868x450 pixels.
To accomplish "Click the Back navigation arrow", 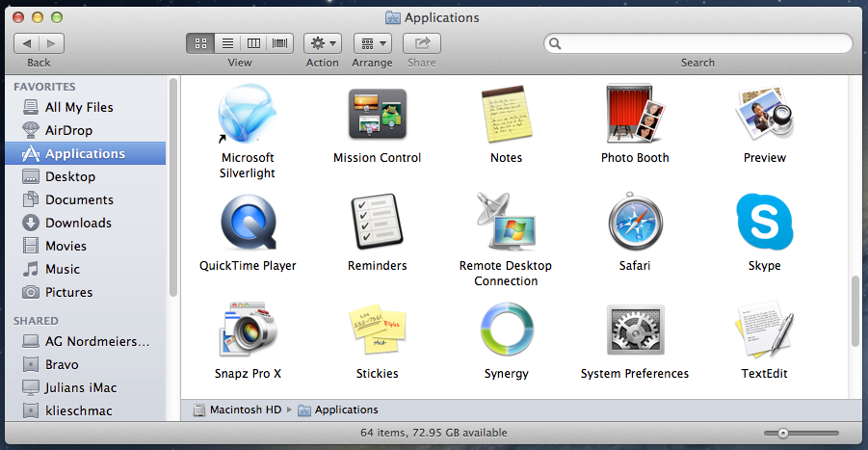I will point(27,43).
